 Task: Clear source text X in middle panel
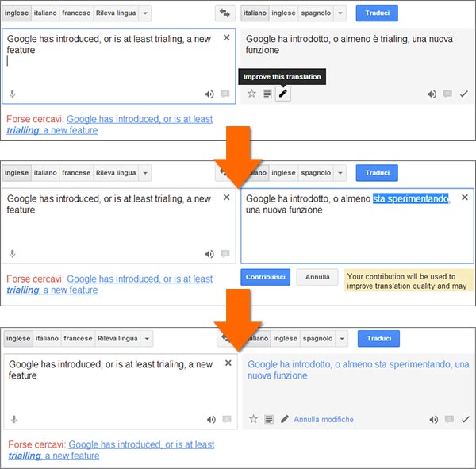[x=226, y=198]
